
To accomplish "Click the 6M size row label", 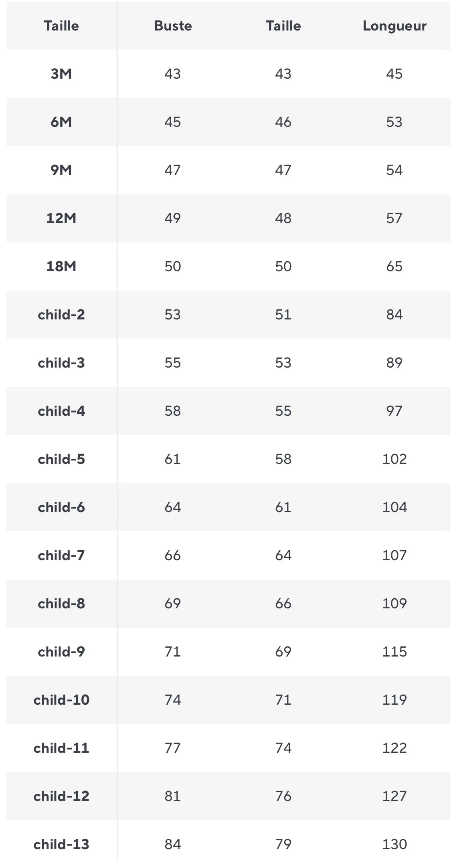I will [x=61, y=122].
